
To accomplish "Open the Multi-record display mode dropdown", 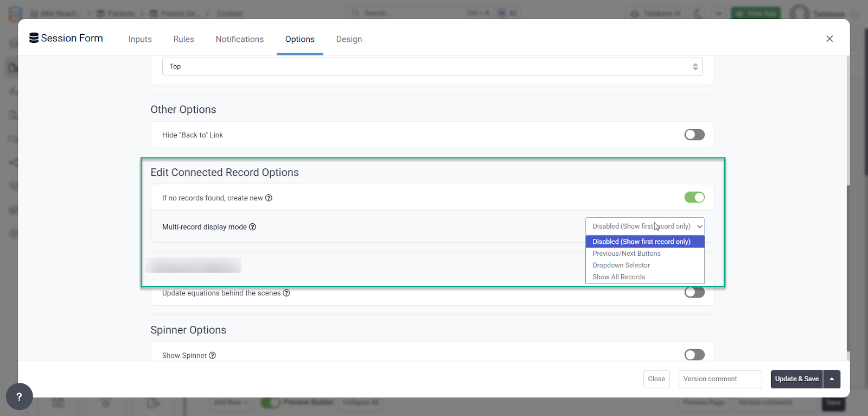I will click(644, 226).
